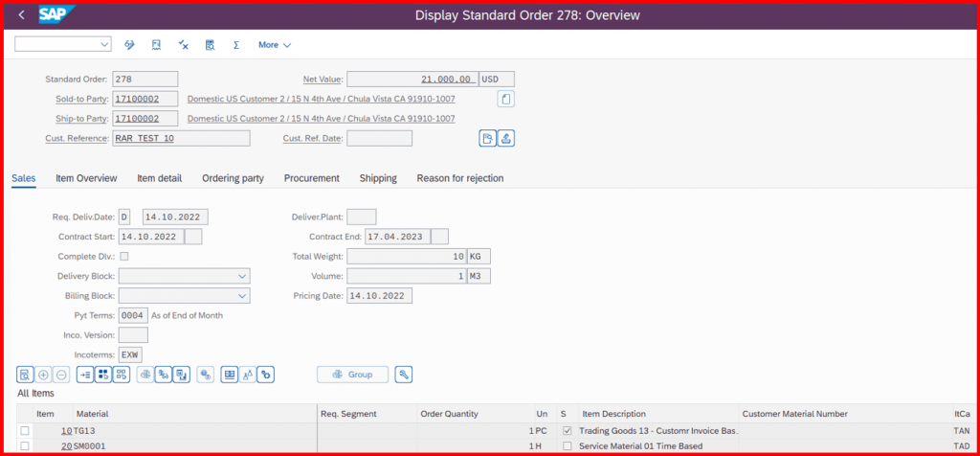This screenshot has width=980, height=456.
Task: Click the Deliver.Plant field
Action: click(361, 217)
